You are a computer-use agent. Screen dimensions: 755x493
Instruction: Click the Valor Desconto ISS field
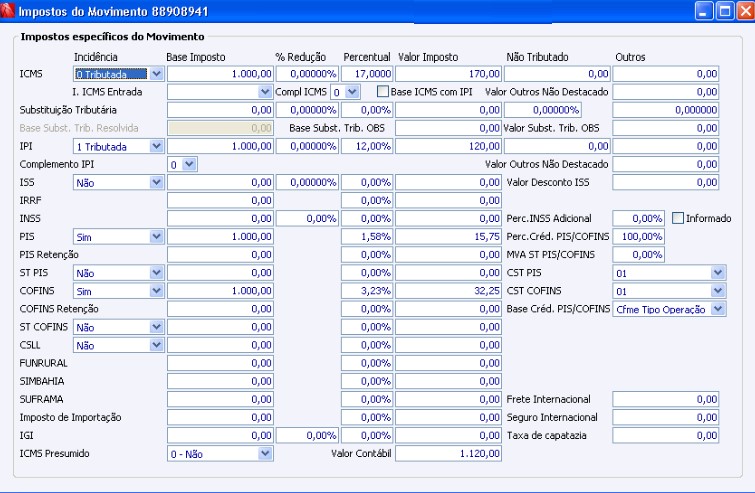tap(666, 182)
